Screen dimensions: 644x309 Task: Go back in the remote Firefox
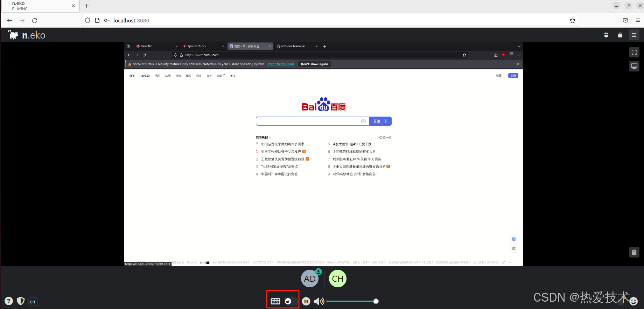[129, 55]
